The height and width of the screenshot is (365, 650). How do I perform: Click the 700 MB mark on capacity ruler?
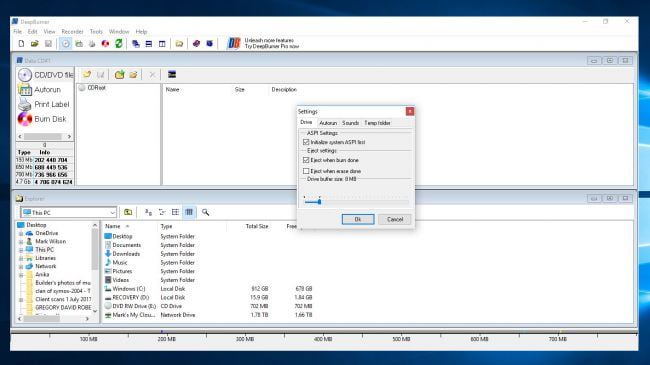click(558, 339)
